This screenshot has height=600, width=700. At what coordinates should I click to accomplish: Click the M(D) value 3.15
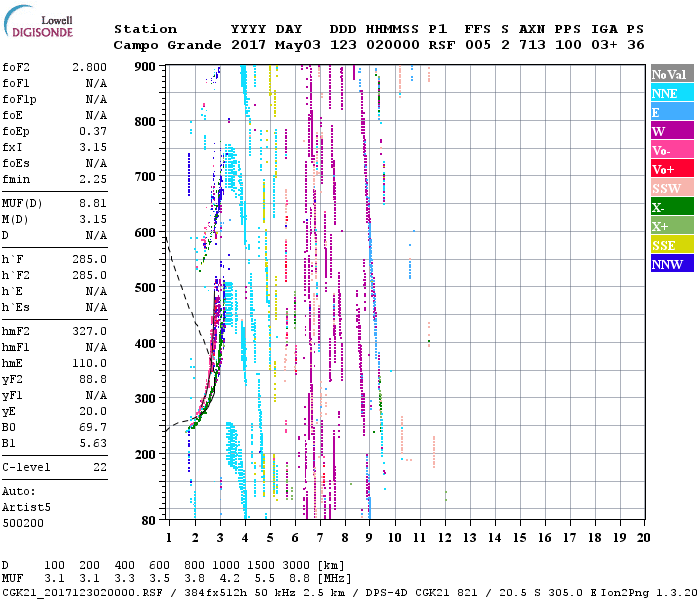(93, 219)
